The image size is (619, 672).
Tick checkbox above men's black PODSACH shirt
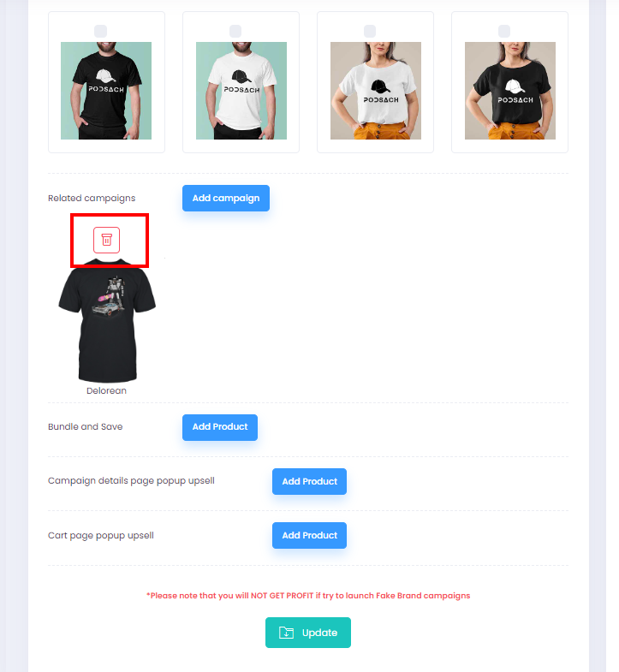100,32
